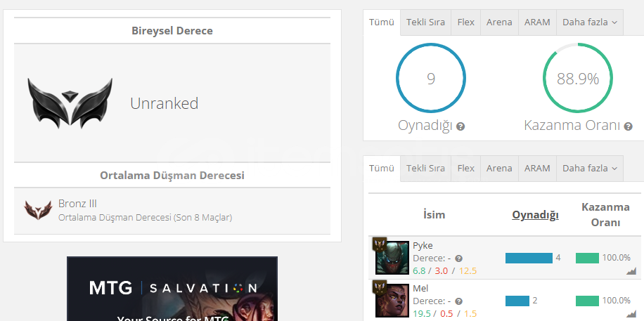Select the ARAM tab above champion table

pos(537,169)
